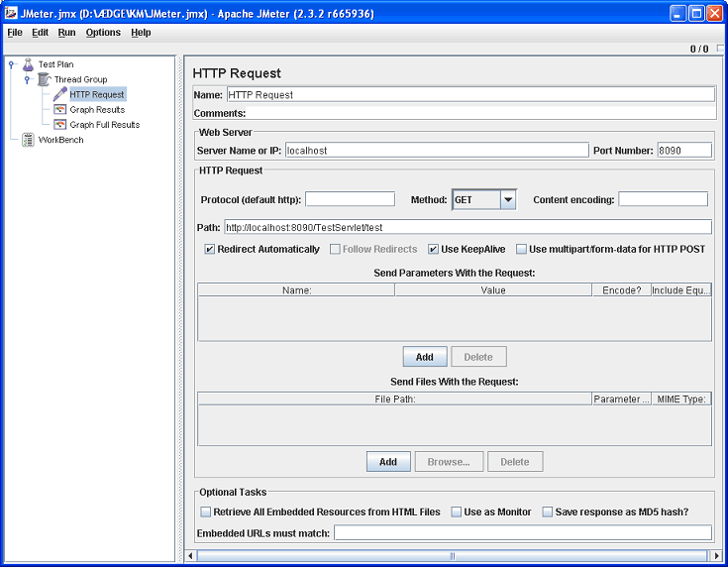Collapse the Test Plan tree node

tap(11, 64)
